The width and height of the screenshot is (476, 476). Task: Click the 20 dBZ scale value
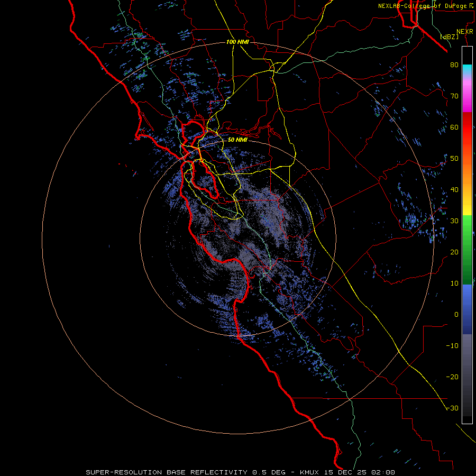[x=454, y=252]
